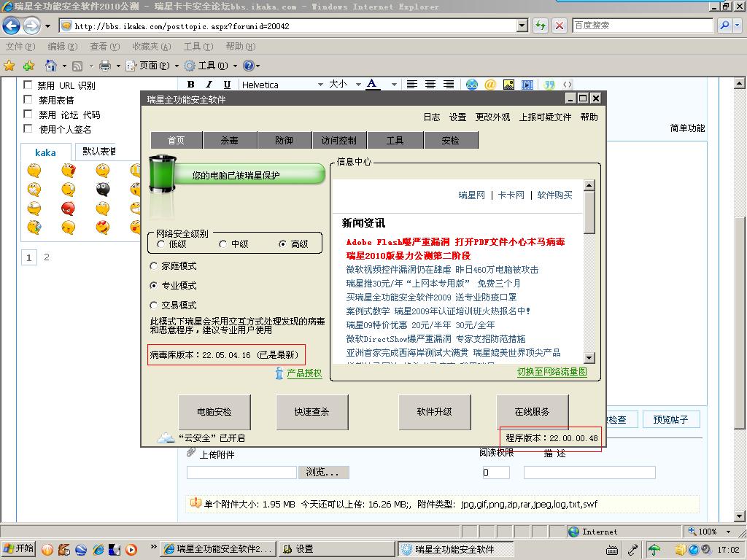Expand 页面(P) toolbar dropdown
This screenshot has height=560, width=747.
click(177, 66)
